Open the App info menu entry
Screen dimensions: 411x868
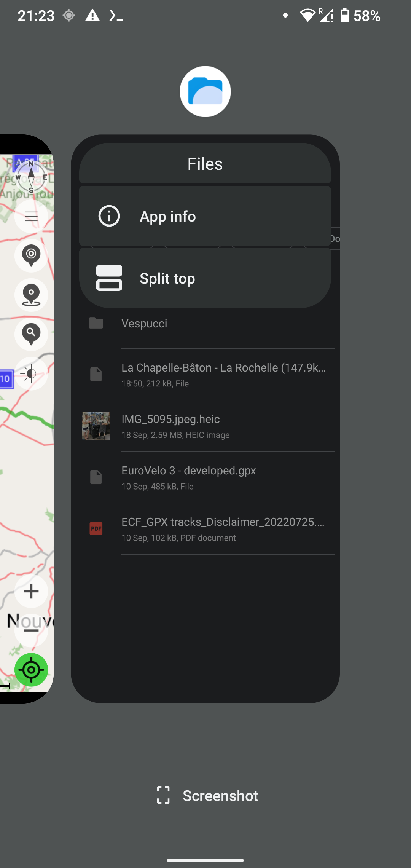coord(205,216)
